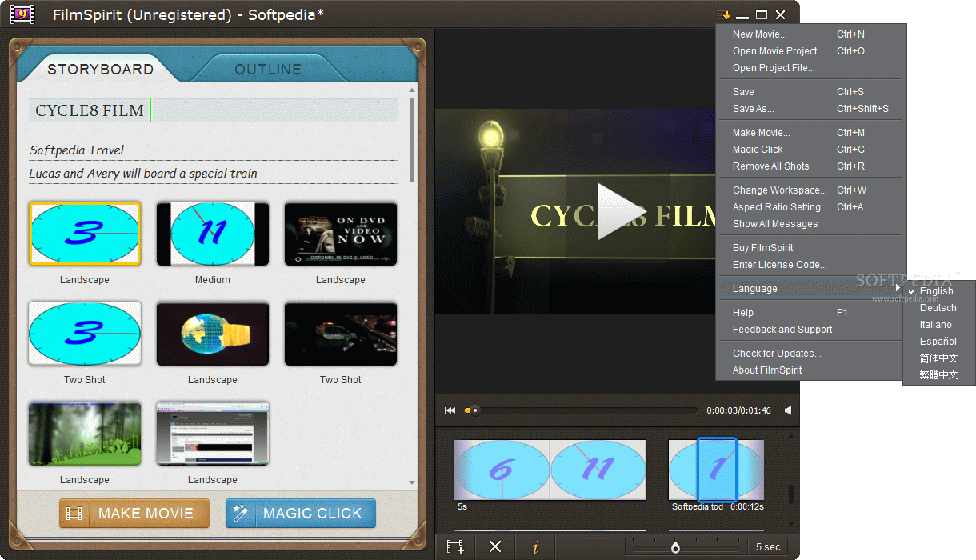
Task: Click the shot duration slider knob
Action: (675, 548)
